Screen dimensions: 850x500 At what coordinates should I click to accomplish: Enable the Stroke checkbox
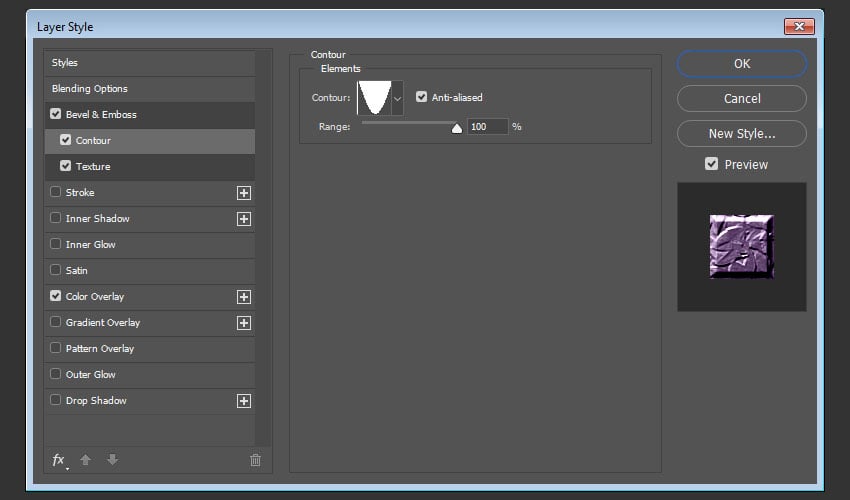pyautogui.click(x=55, y=192)
